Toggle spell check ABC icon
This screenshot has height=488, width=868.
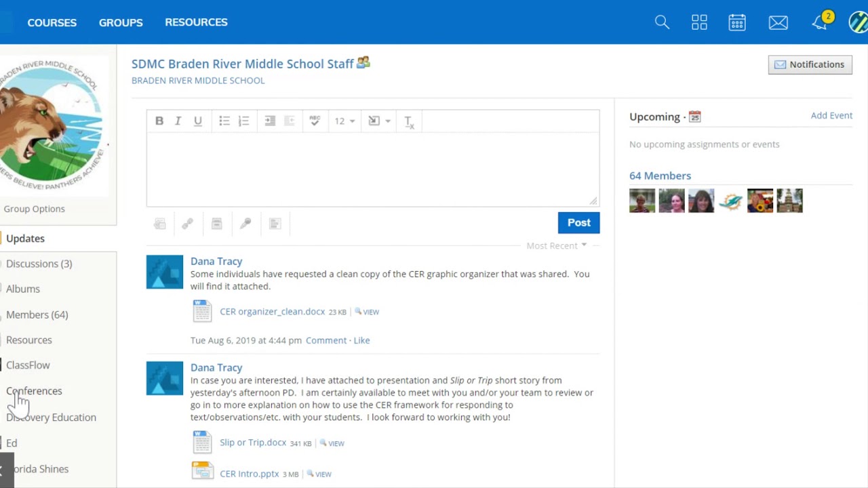(x=315, y=121)
